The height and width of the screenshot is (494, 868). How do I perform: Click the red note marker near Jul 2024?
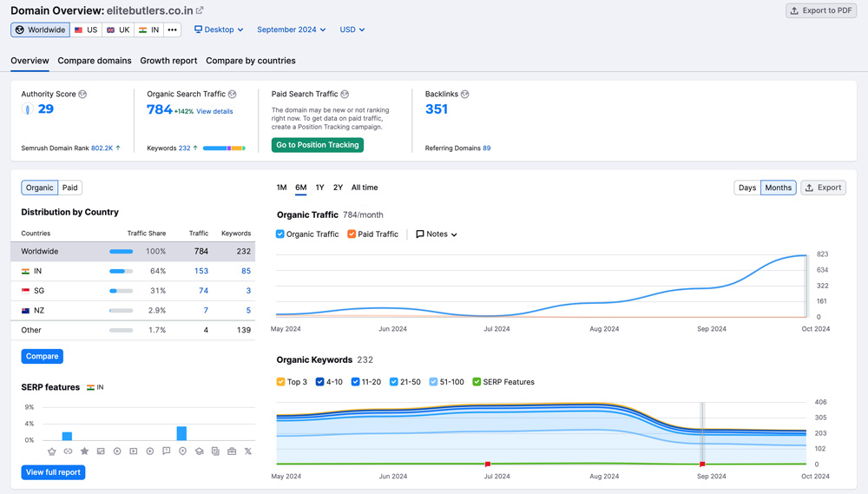(x=488, y=464)
